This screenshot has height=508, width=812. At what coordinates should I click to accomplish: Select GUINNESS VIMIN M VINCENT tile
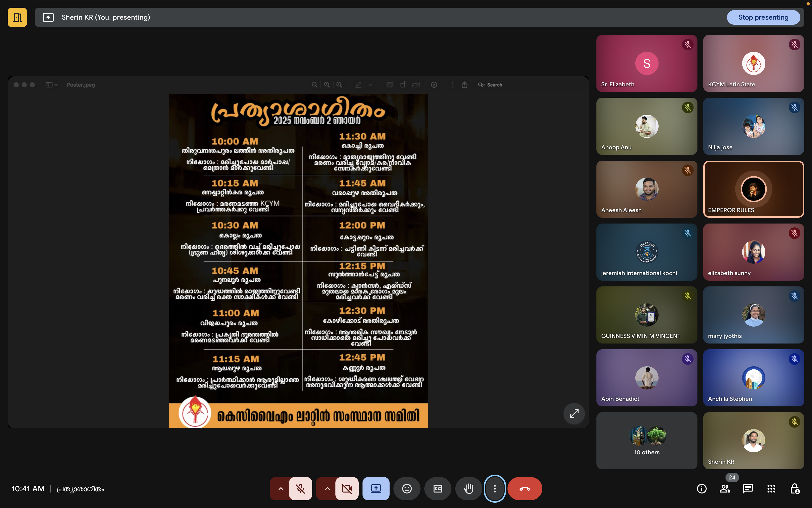pos(647,314)
